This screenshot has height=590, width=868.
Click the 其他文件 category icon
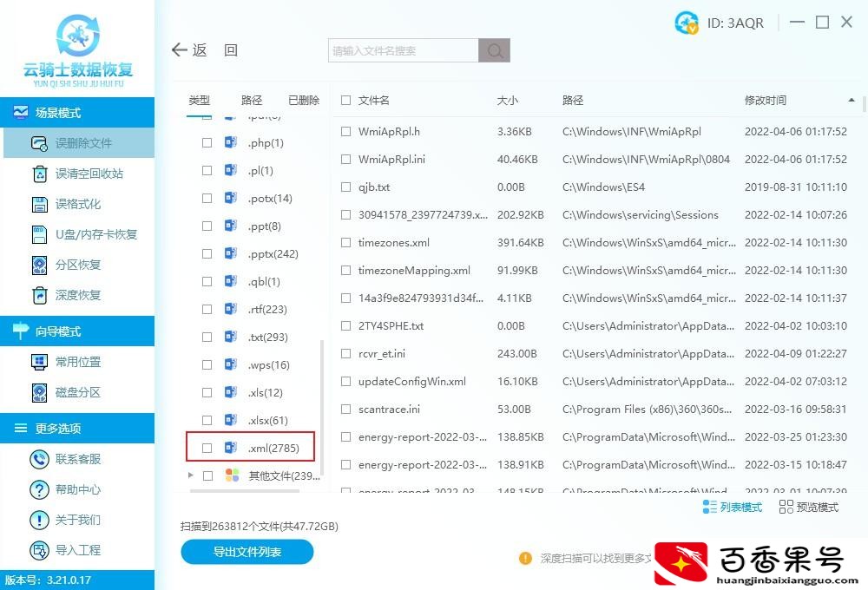232,475
